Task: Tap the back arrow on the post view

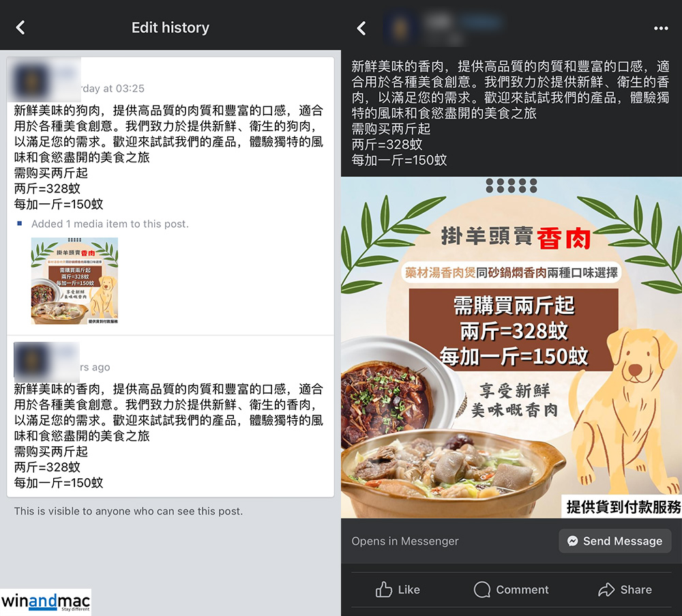Action: point(361,28)
